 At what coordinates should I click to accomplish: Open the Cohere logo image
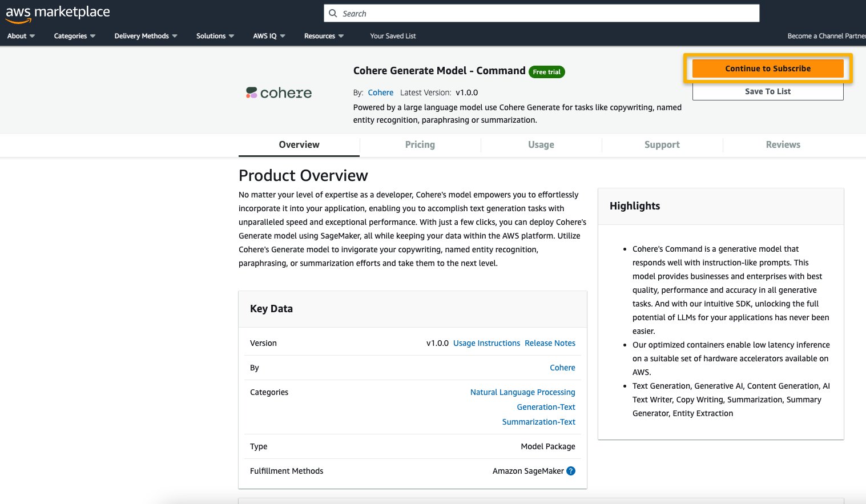(x=279, y=92)
